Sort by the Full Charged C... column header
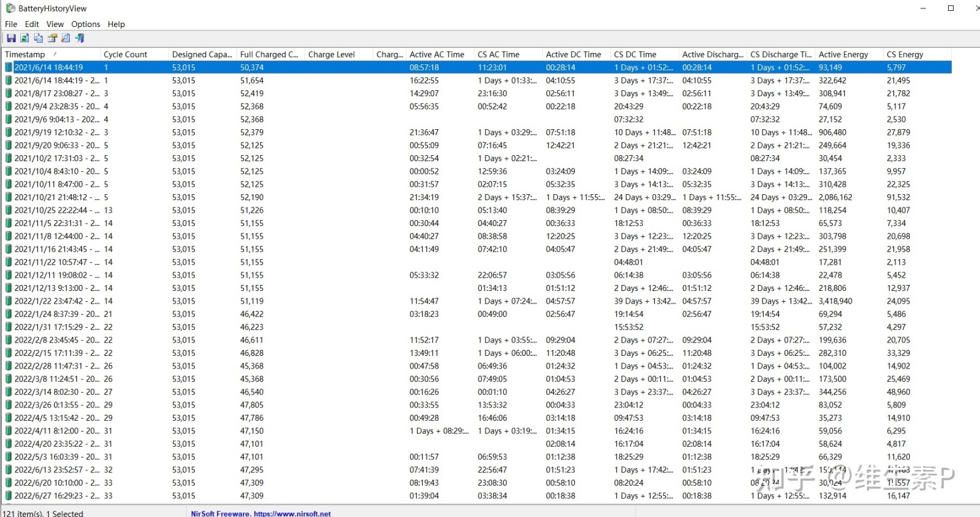 coord(271,54)
